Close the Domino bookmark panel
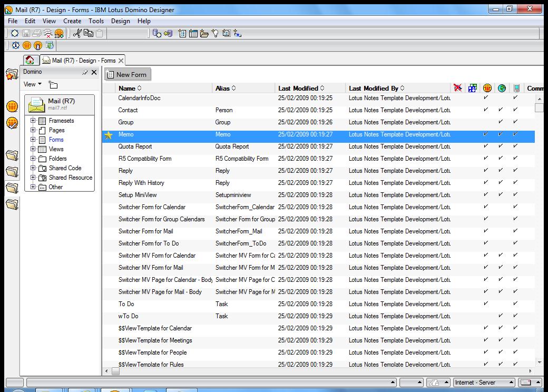 click(x=94, y=72)
